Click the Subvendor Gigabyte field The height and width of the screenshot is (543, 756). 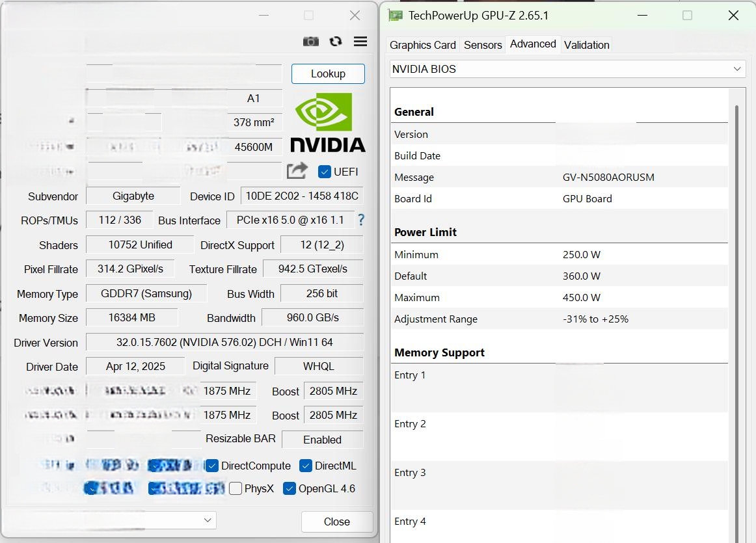[x=133, y=196]
